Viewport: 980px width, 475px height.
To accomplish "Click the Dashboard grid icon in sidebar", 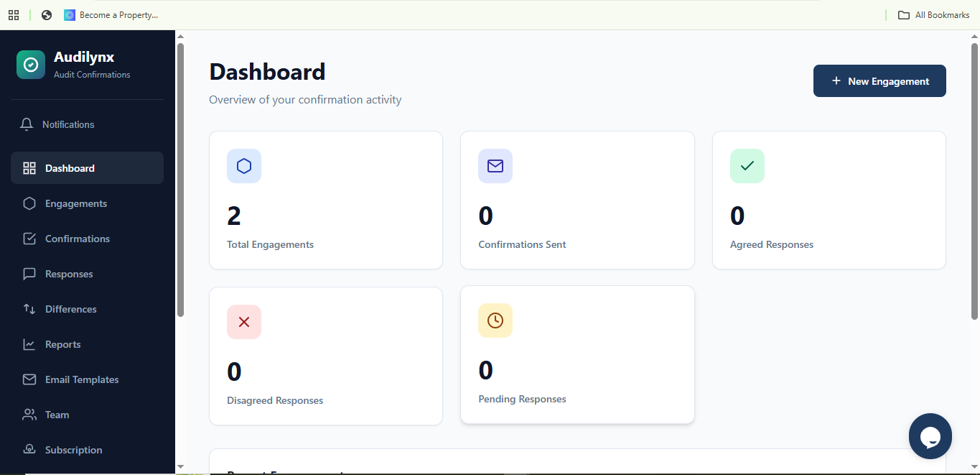I will 29,168.
